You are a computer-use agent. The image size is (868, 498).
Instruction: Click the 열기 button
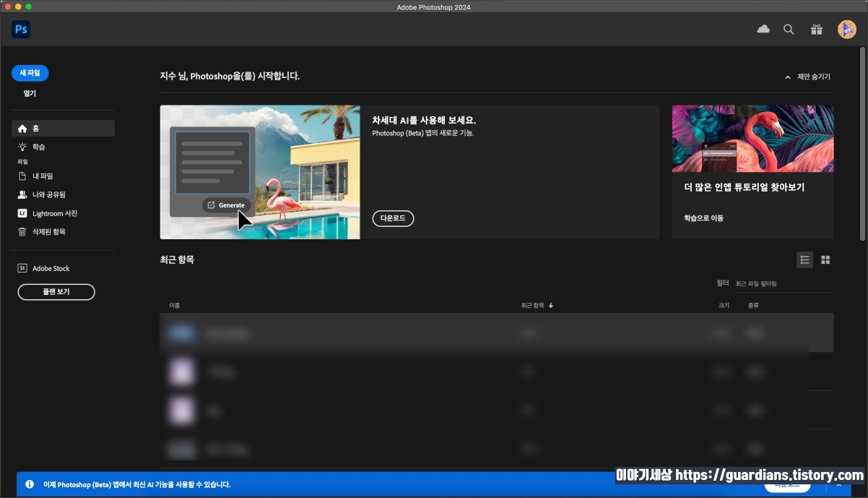click(x=30, y=93)
